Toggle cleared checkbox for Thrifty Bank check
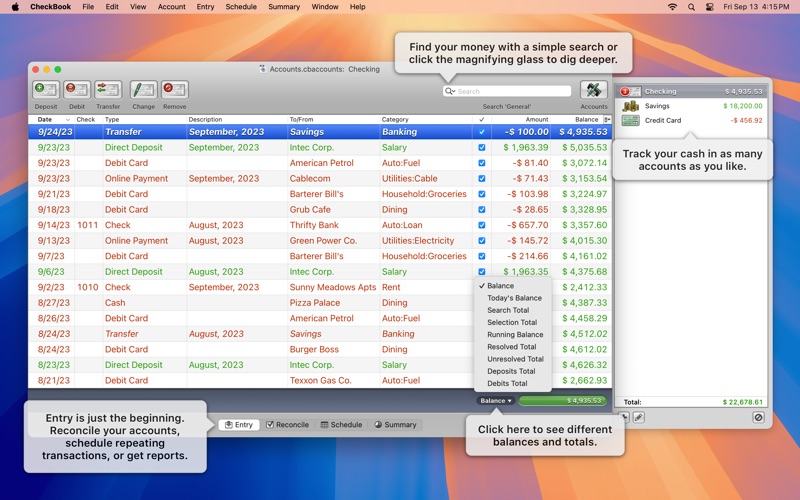 coord(482,225)
